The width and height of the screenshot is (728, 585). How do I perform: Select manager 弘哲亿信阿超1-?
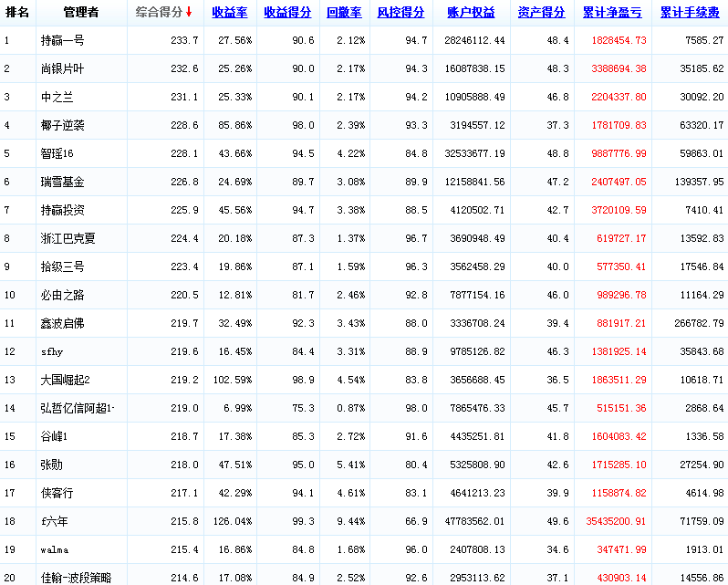(78, 409)
